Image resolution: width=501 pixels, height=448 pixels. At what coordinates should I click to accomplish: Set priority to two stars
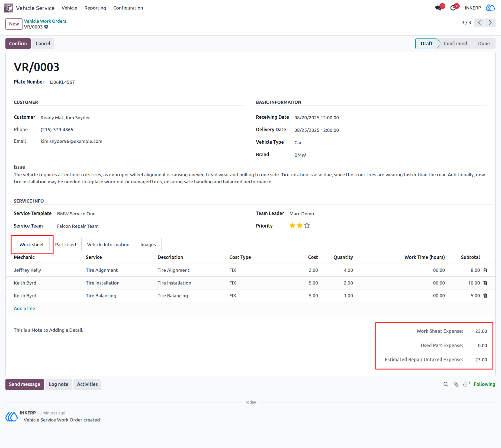click(300, 226)
